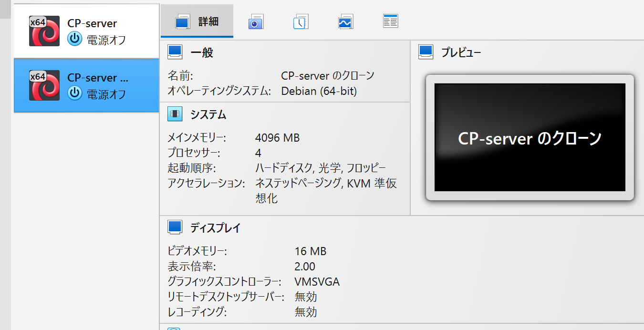Open the activity monitor graph tab

click(345, 21)
